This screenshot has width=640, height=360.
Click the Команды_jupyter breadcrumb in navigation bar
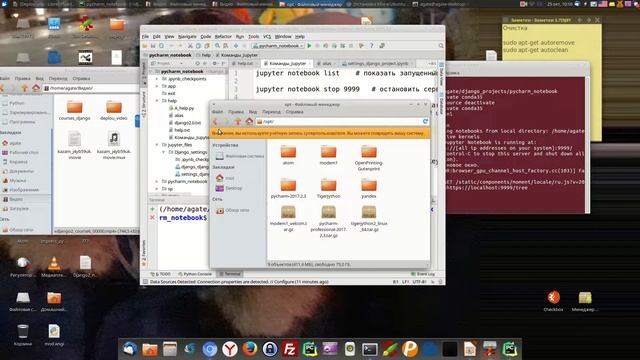(x=237, y=55)
